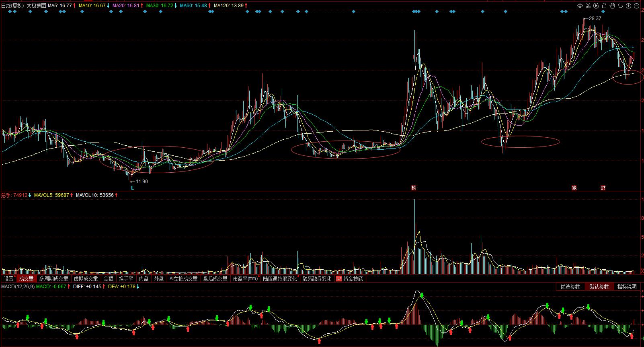644x347 pixels.
Task: Zoom in with the plus icon
Action: (x=629, y=6)
